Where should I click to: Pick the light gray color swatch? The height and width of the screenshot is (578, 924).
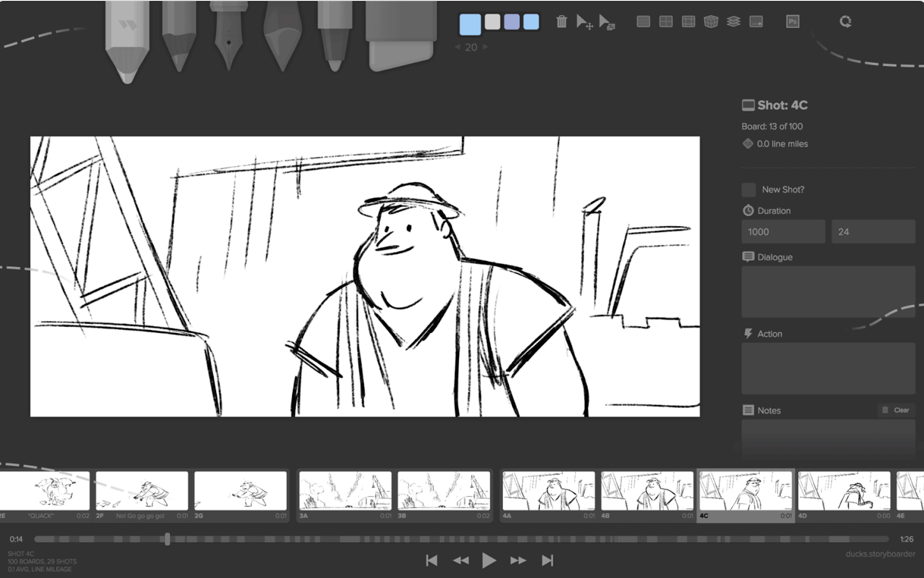tap(493, 22)
